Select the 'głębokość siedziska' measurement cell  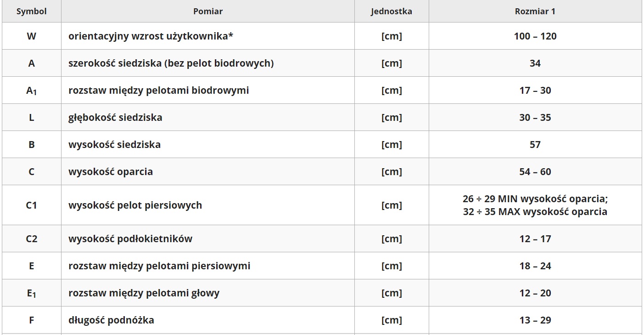click(115, 118)
